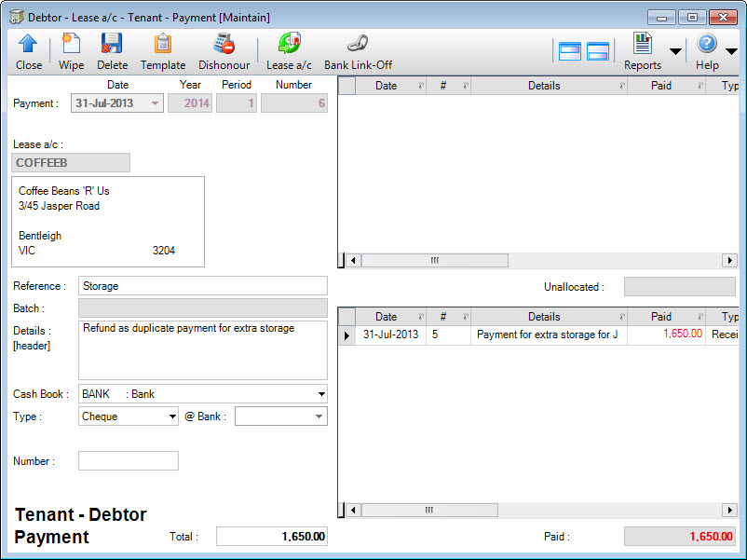Click the Batch field
747x560 pixels.
click(x=203, y=308)
